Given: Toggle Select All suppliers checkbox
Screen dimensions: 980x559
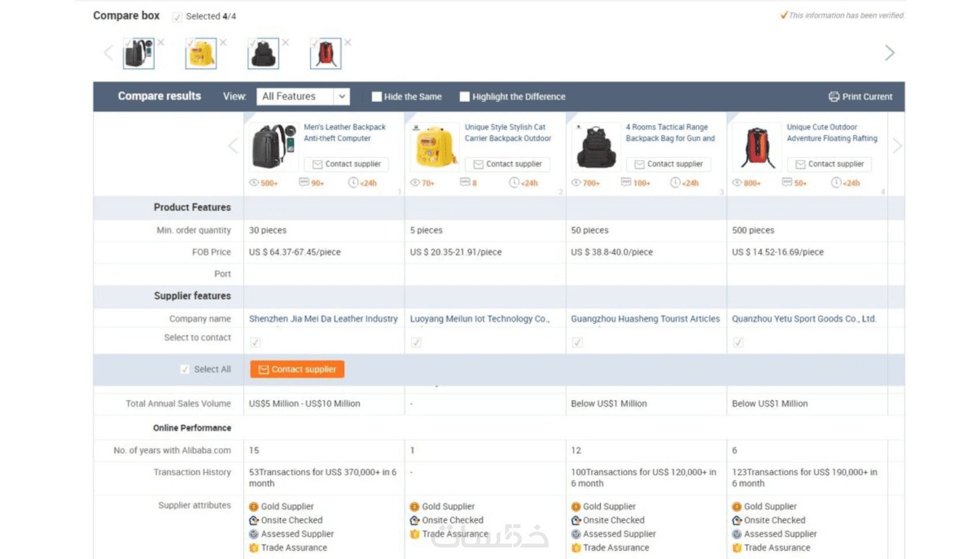Looking at the screenshot, I should tap(184, 369).
